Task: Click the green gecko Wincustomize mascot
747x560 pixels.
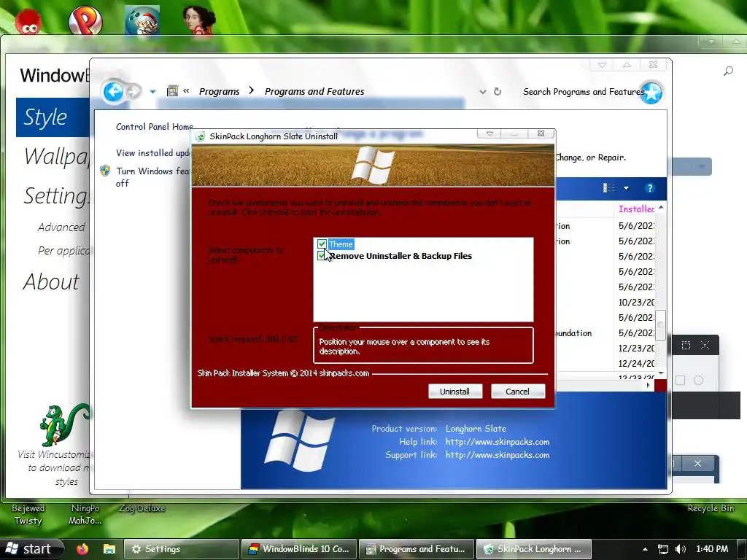Action: point(65,425)
